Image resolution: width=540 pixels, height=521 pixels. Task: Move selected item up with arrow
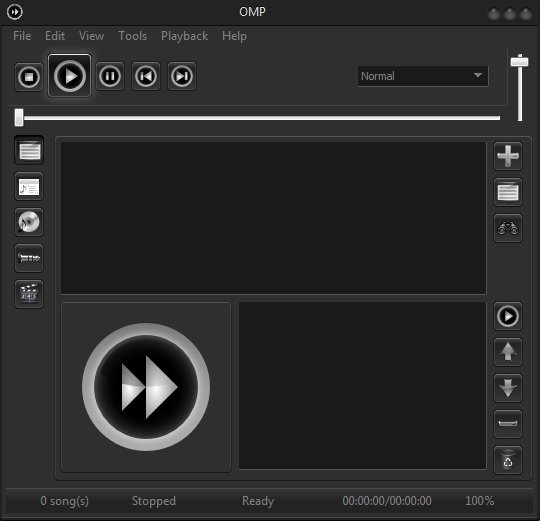point(508,352)
